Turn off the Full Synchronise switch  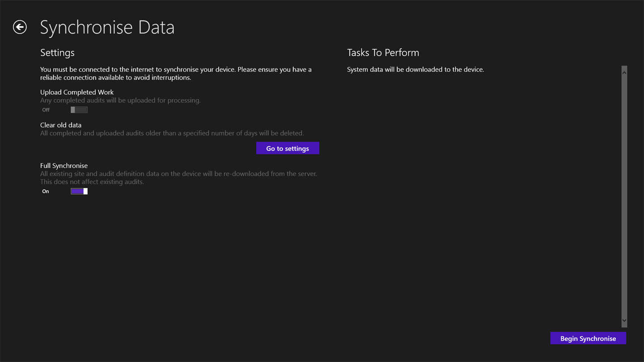pyautogui.click(x=79, y=191)
